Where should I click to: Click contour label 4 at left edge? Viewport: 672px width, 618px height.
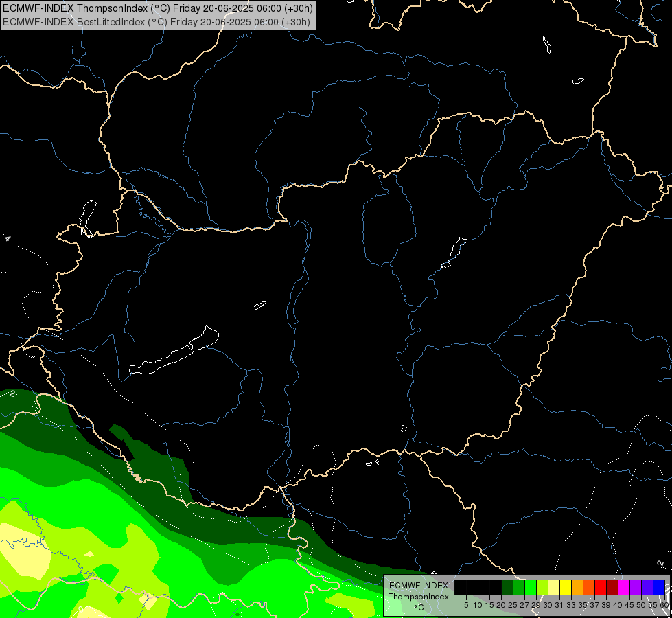(8, 238)
